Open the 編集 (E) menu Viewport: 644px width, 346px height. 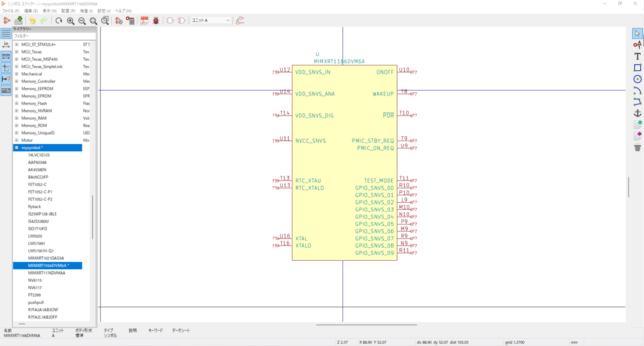(31, 11)
